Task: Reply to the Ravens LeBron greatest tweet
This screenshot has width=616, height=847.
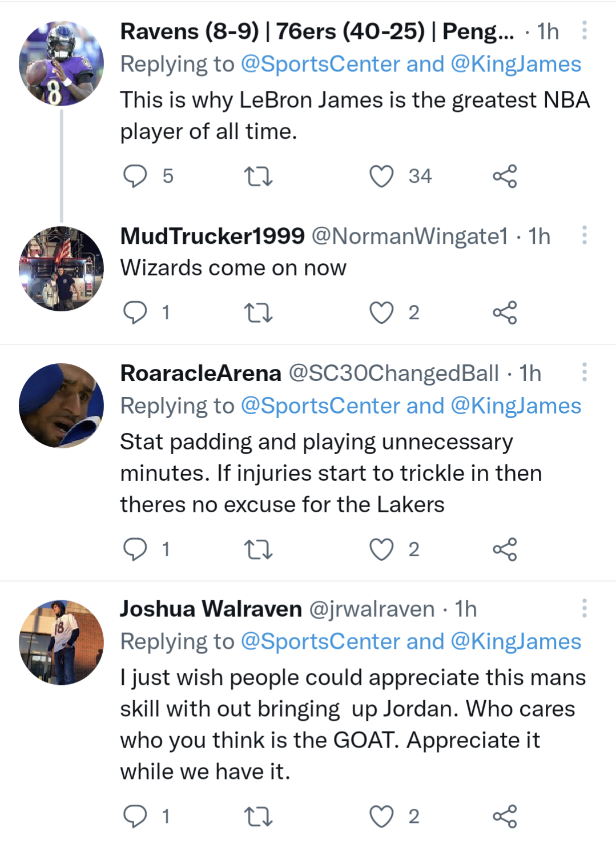Action: pyautogui.click(x=135, y=176)
